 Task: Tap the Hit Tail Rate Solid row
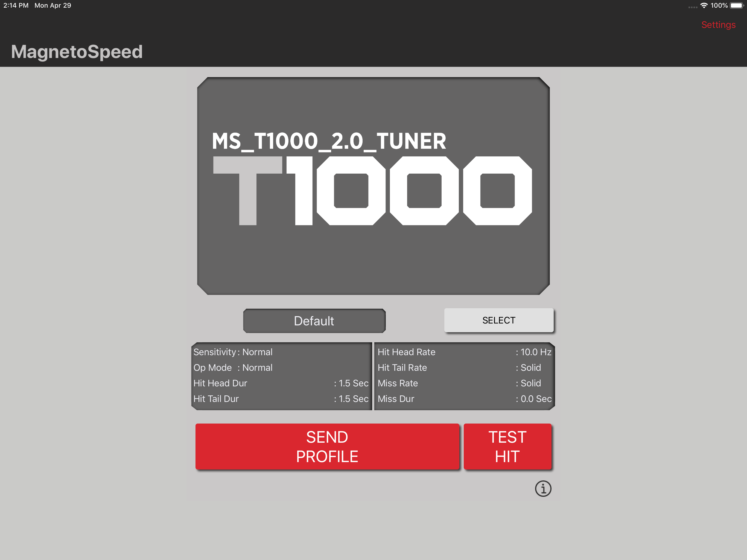coord(464,367)
